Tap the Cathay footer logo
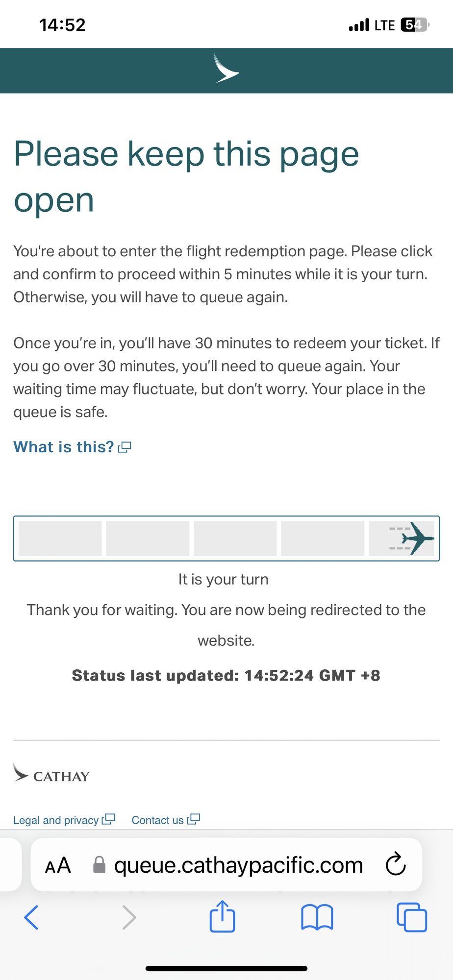Image resolution: width=453 pixels, height=980 pixels. click(51, 773)
